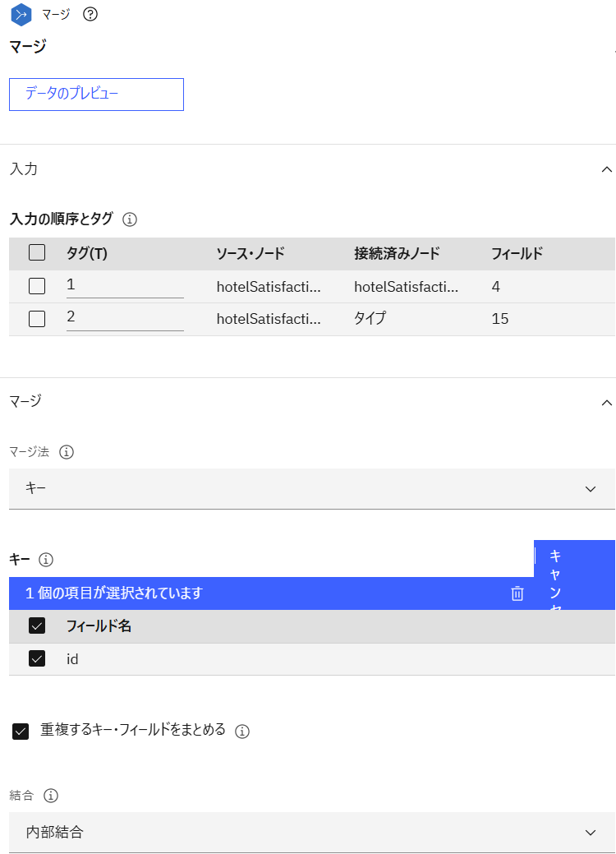Click the blue Merge node hexagon icon
This screenshot has width=616, height=854.
point(21,14)
